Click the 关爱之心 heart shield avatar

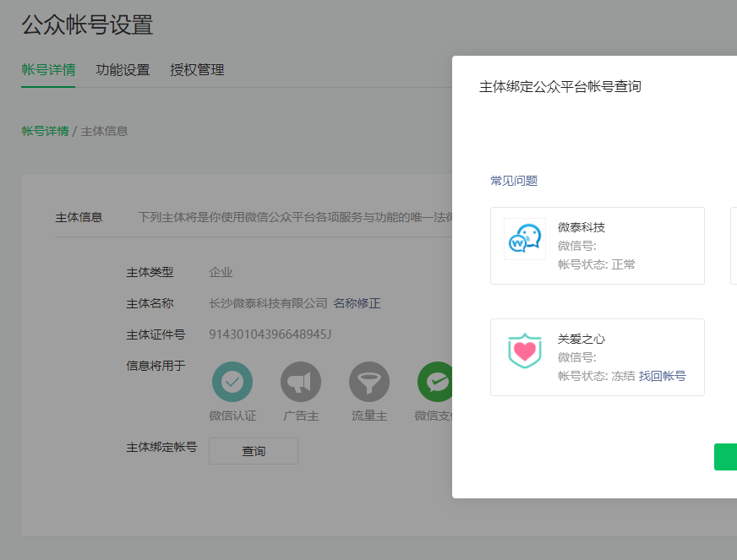tap(525, 351)
